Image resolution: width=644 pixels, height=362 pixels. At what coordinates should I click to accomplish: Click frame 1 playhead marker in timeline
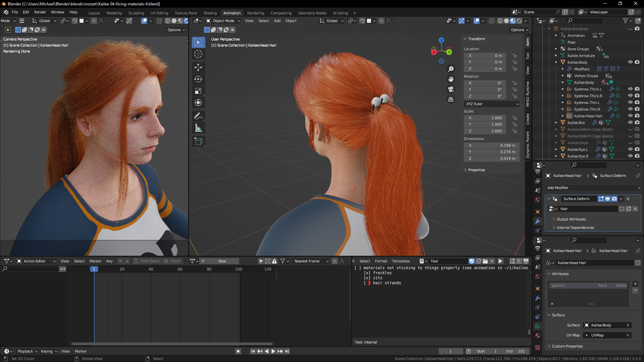point(94,269)
